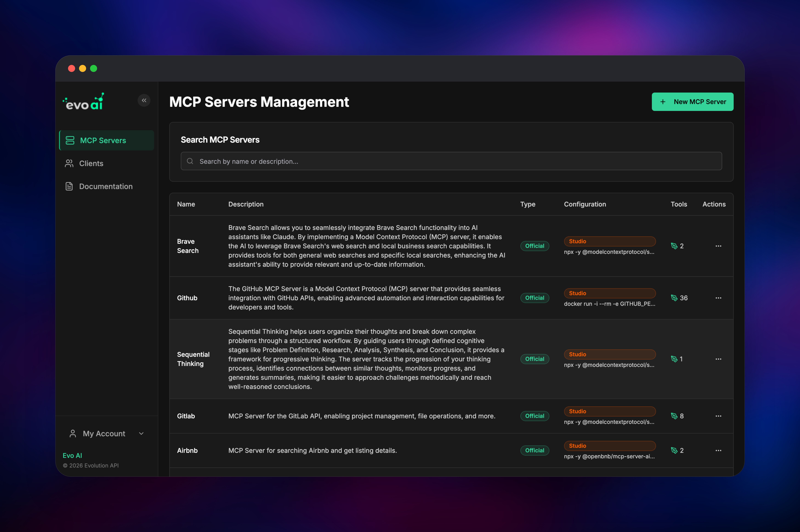Click the Actions column header
This screenshot has width=800, height=532.
714,204
